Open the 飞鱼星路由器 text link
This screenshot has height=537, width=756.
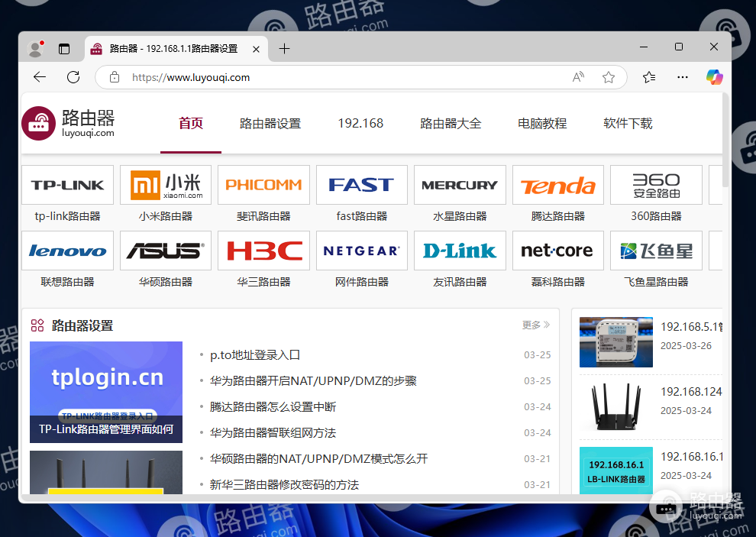(x=656, y=282)
